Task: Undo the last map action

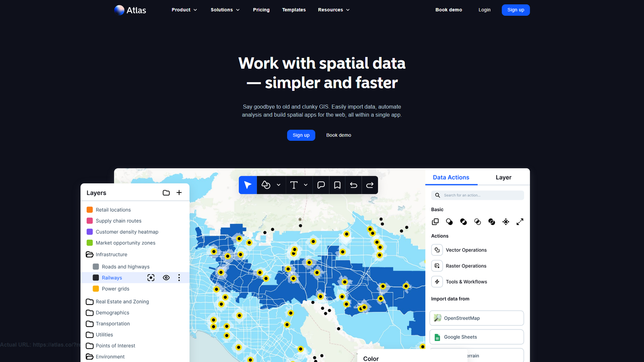Action: click(x=353, y=185)
